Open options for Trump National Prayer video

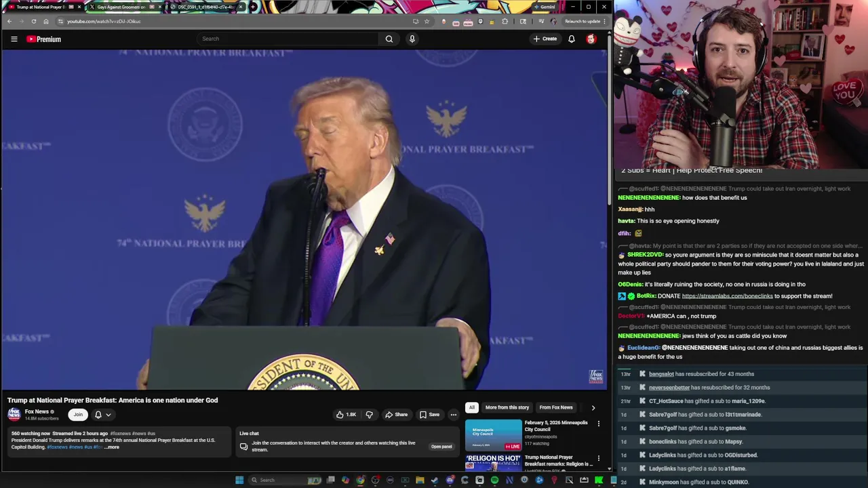pos(599,459)
